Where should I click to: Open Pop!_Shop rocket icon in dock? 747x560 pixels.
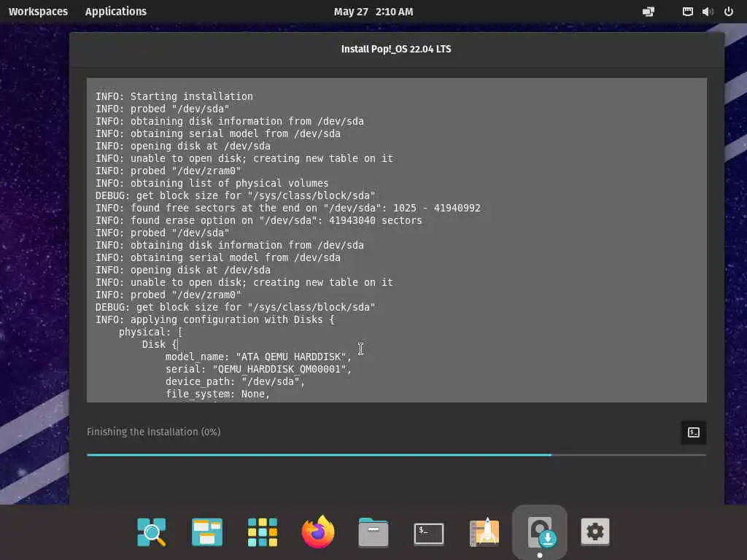tap(484, 532)
